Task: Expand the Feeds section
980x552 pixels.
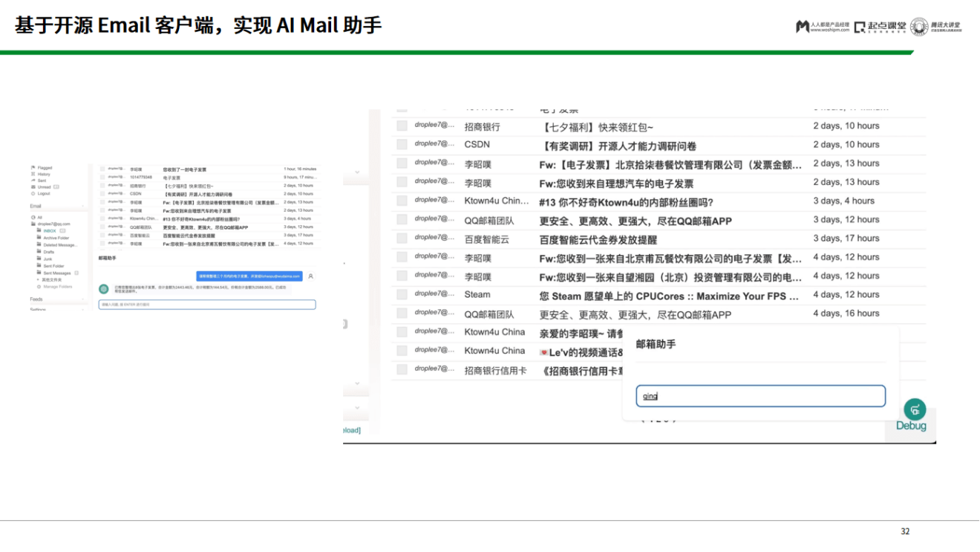Action: 82,299
